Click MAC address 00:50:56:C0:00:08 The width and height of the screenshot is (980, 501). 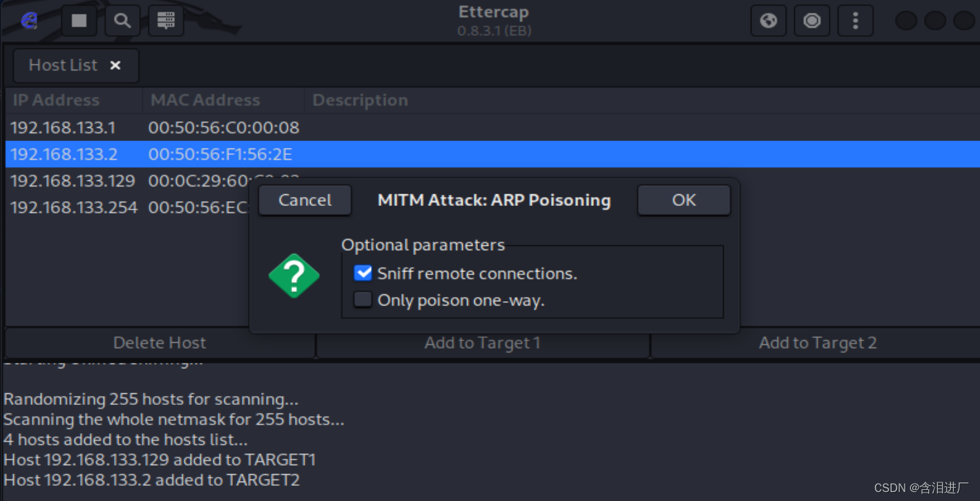point(224,128)
